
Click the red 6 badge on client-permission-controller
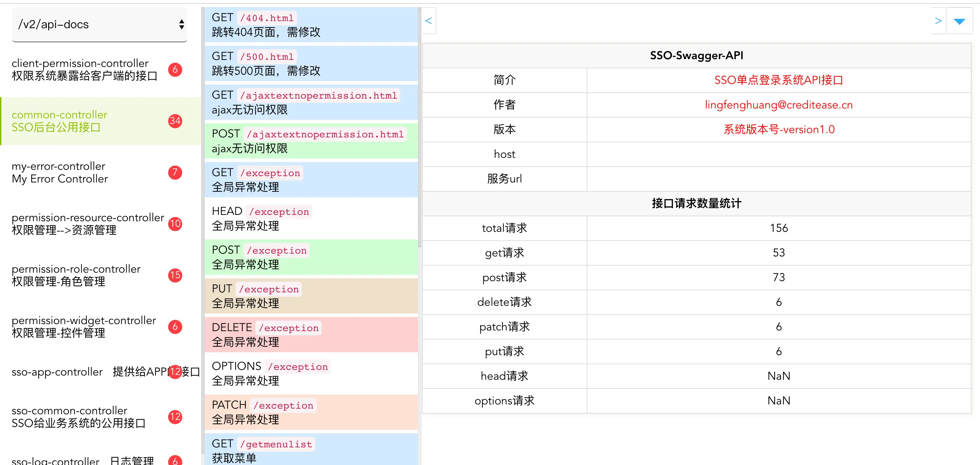[x=175, y=69]
